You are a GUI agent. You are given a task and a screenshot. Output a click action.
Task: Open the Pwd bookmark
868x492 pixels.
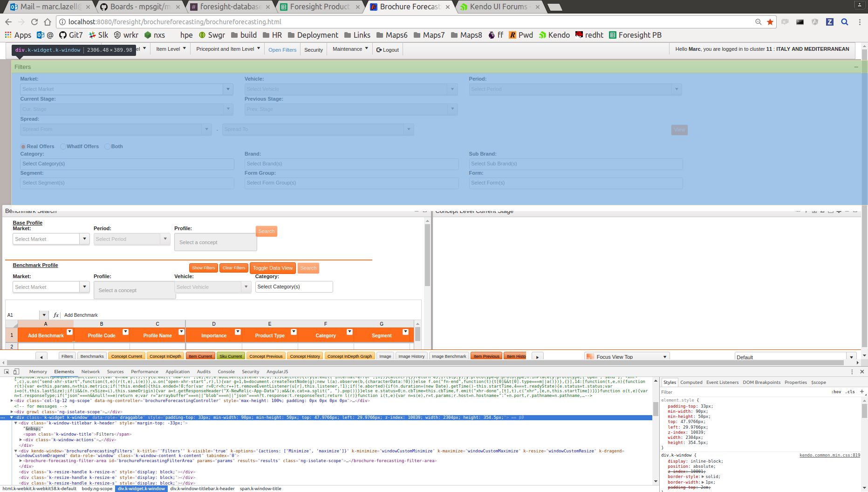(x=521, y=35)
